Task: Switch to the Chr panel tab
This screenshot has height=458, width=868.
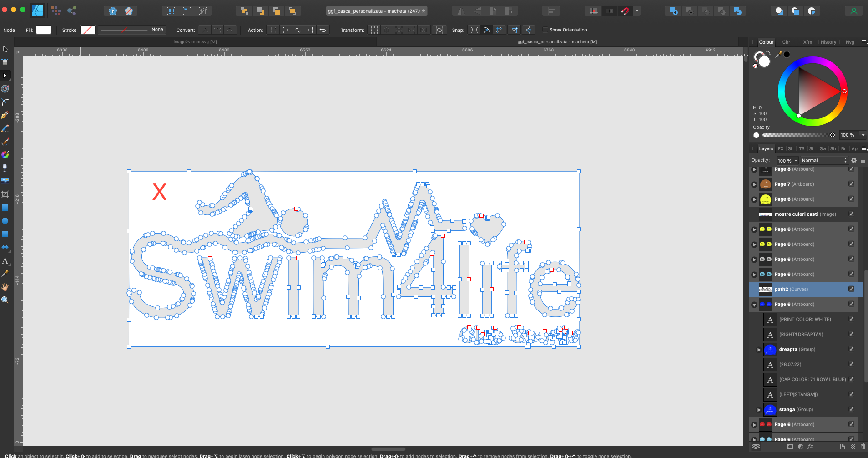Action: [786, 42]
